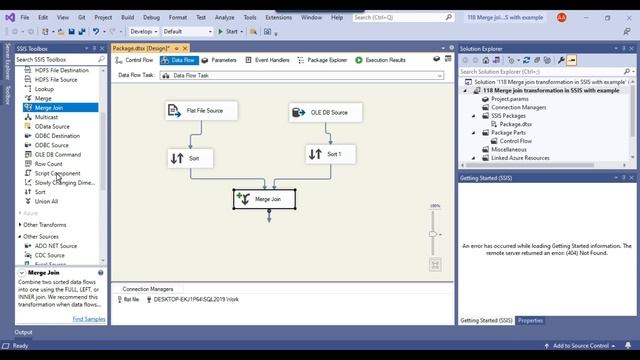This screenshot has width=640, height=360.
Task: Select ADO NET Source in toolbox
Action: (x=56, y=246)
